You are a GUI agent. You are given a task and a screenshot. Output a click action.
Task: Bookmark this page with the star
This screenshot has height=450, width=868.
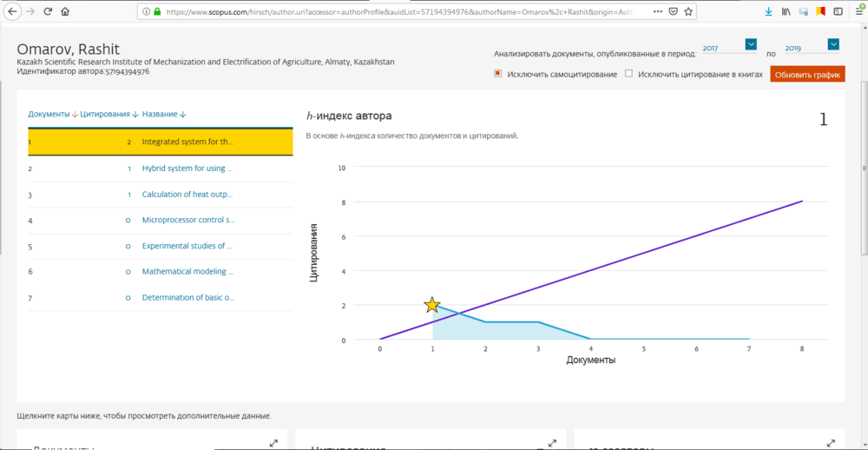coord(688,11)
